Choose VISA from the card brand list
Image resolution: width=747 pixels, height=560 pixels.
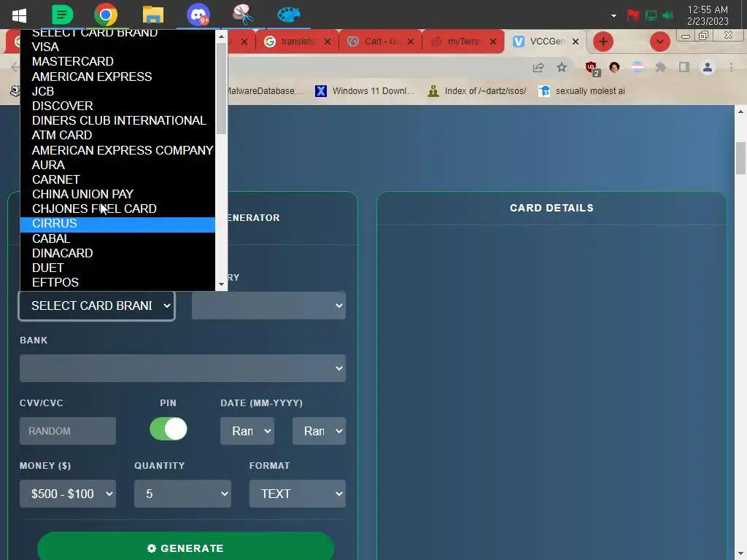coord(117,47)
